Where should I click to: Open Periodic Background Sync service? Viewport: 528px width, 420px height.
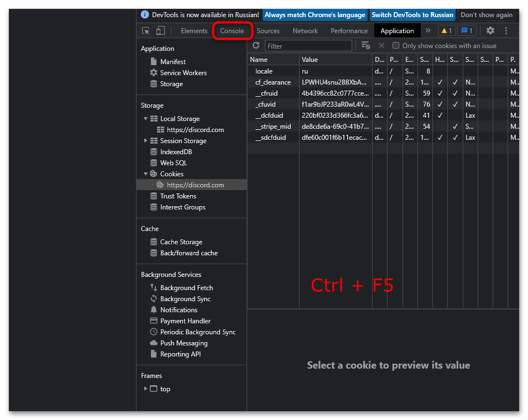click(x=192, y=332)
